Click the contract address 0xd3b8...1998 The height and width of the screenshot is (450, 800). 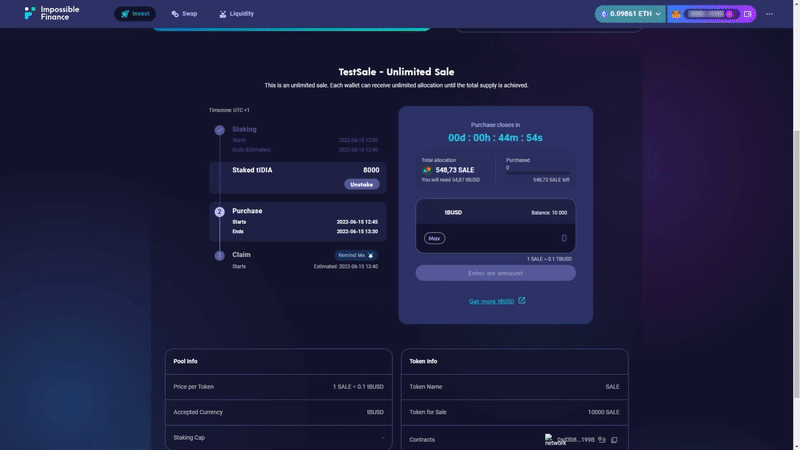click(x=576, y=439)
